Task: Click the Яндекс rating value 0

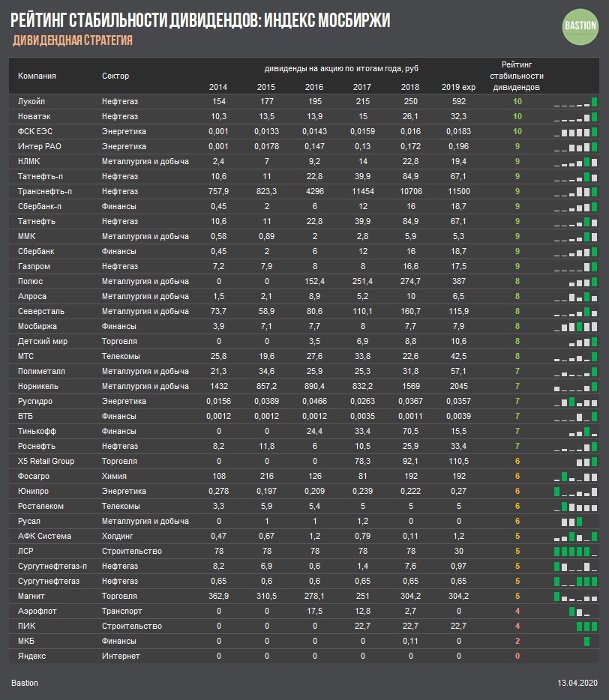Action: 517,657
